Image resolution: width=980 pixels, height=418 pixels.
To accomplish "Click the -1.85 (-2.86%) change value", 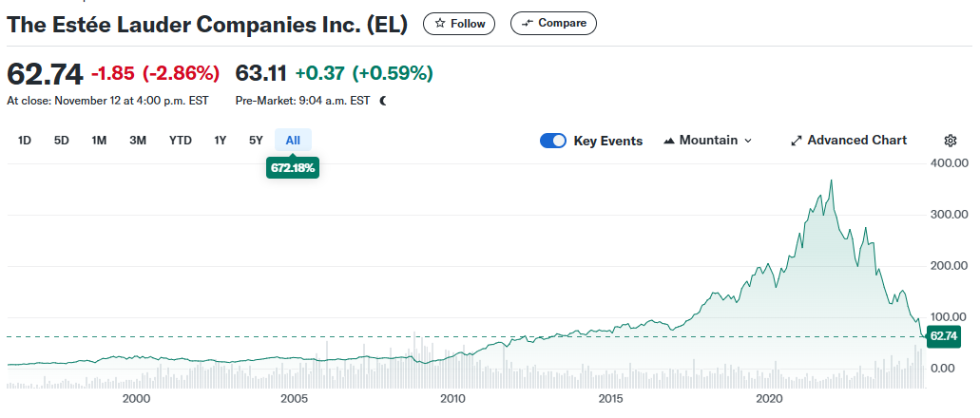I will [x=156, y=74].
